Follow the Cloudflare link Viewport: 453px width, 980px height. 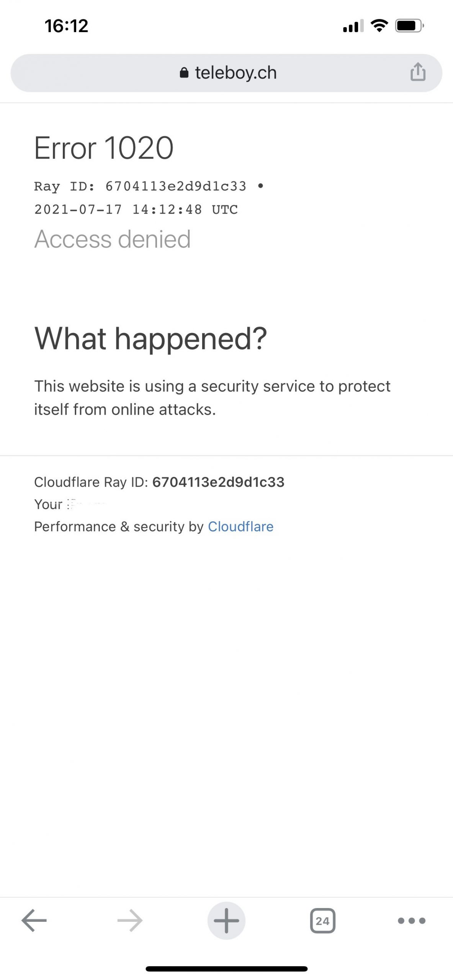point(240,526)
